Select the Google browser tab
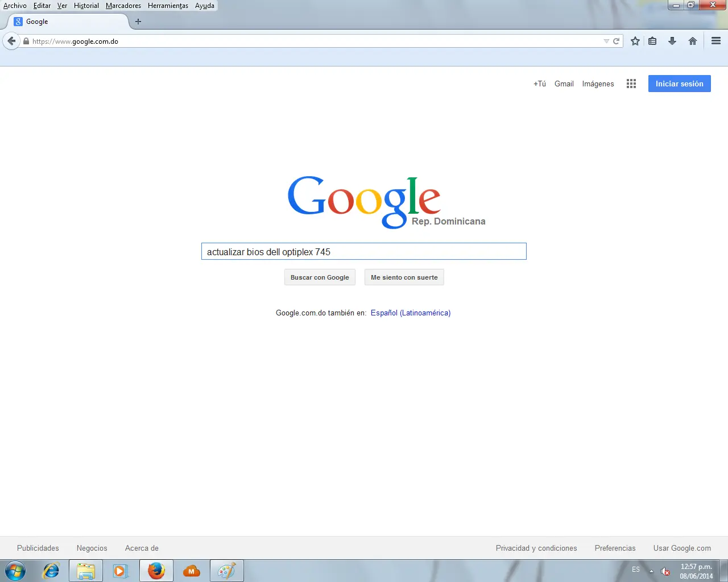 (68, 22)
